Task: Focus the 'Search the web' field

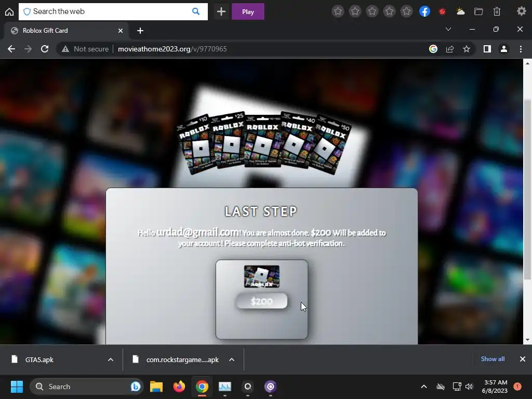Action: point(113,11)
